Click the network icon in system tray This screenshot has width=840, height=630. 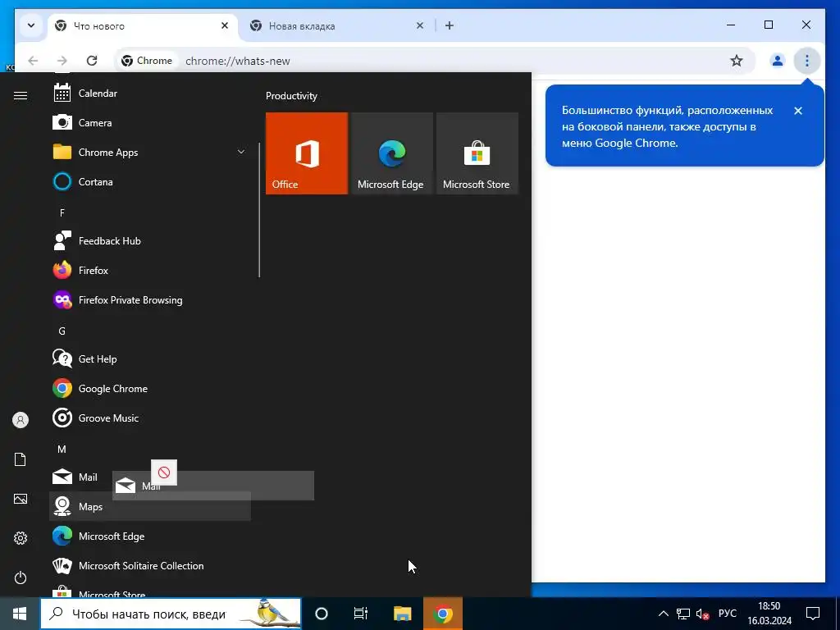click(683, 614)
